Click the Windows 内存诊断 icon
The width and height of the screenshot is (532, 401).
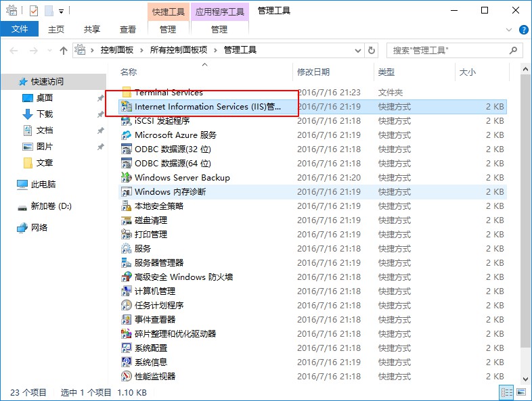click(127, 192)
